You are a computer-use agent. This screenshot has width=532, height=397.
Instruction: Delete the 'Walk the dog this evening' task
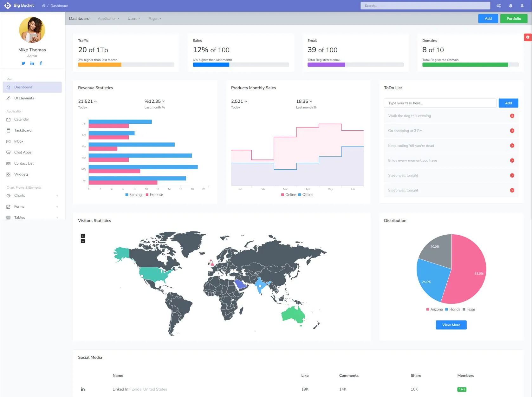[x=512, y=116]
